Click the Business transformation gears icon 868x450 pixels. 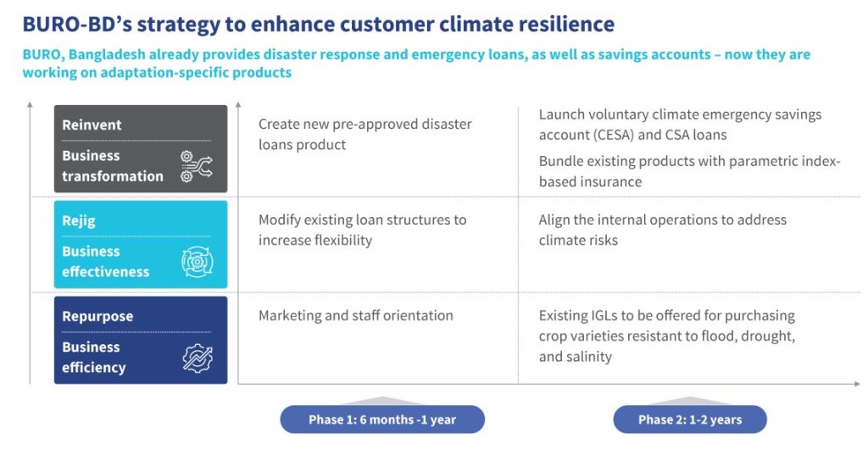point(197,167)
